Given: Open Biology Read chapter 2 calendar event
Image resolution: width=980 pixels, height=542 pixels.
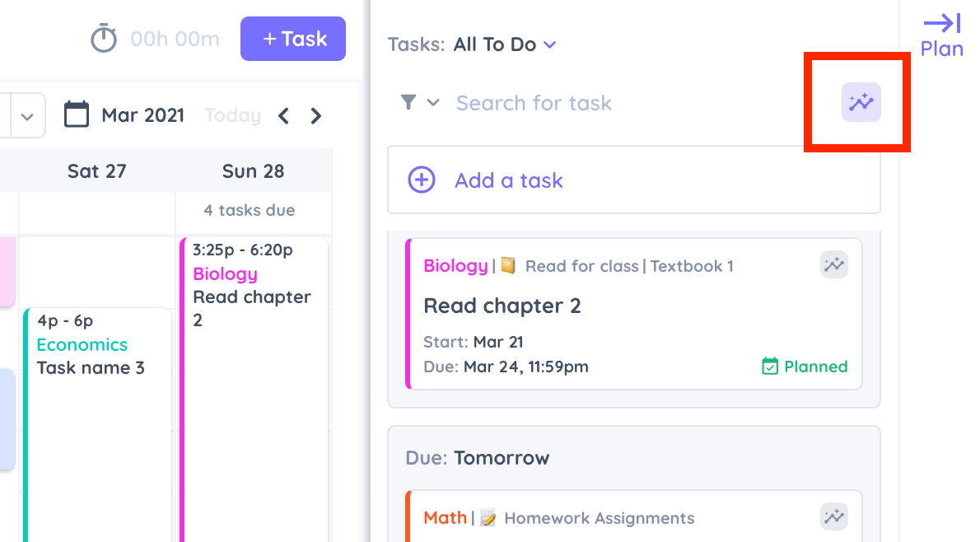Looking at the screenshot, I should pyautogui.click(x=254, y=388).
